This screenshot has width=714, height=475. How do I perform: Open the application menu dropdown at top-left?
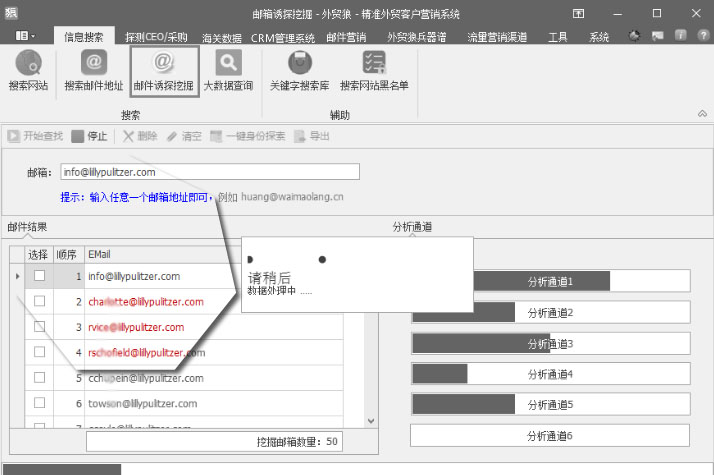(x=26, y=35)
